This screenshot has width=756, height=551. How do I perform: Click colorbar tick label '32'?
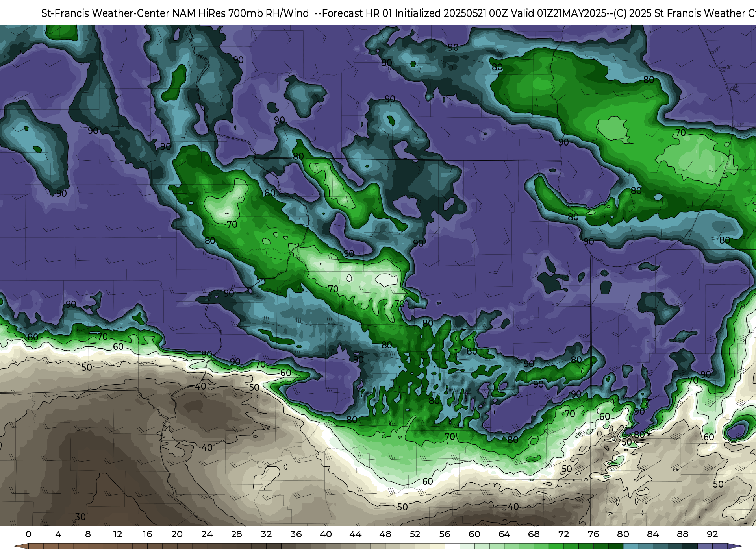click(x=267, y=534)
